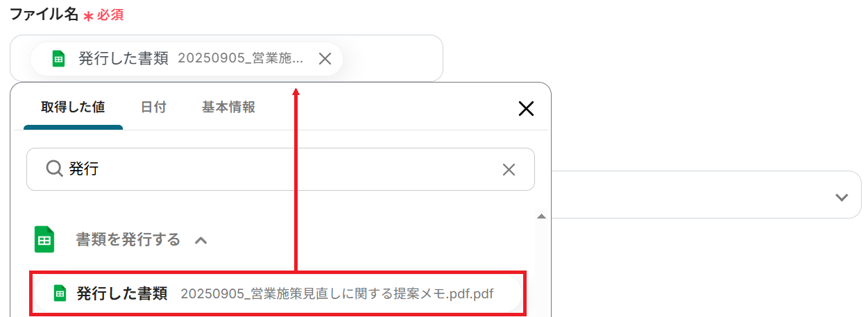Close the value picker popup panel
Screen dimensions: 868x317
coord(526,108)
